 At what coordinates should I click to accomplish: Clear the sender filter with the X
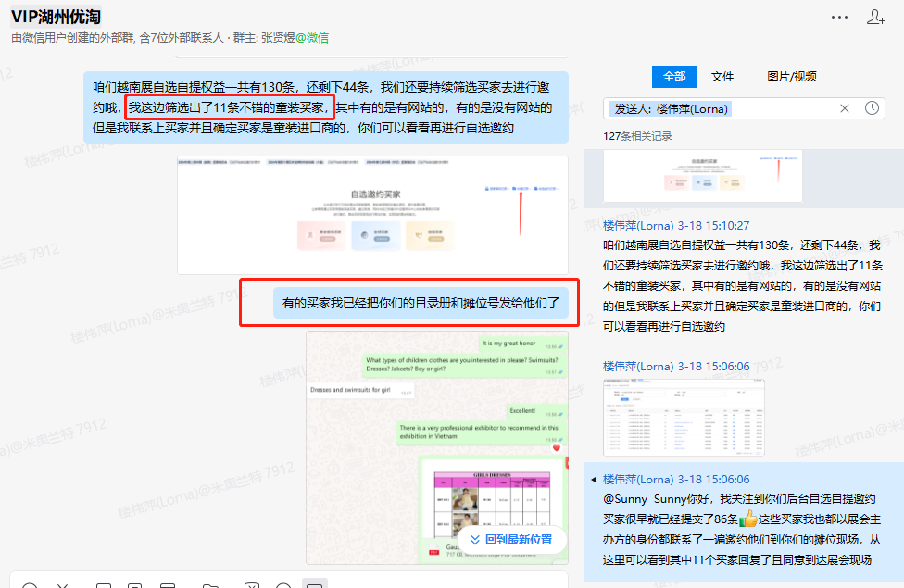click(845, 108)
